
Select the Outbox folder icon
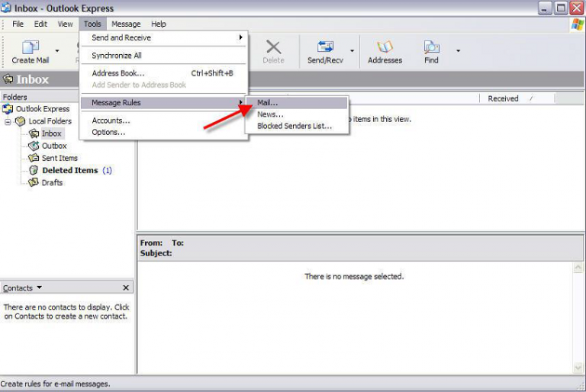[34, 146]
